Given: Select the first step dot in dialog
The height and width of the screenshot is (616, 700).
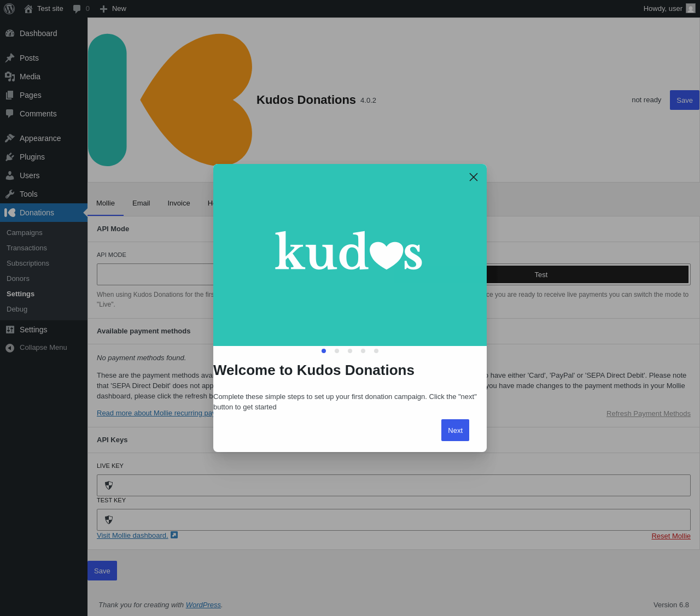Looking at the screenshot, I should tap(324, 351).
